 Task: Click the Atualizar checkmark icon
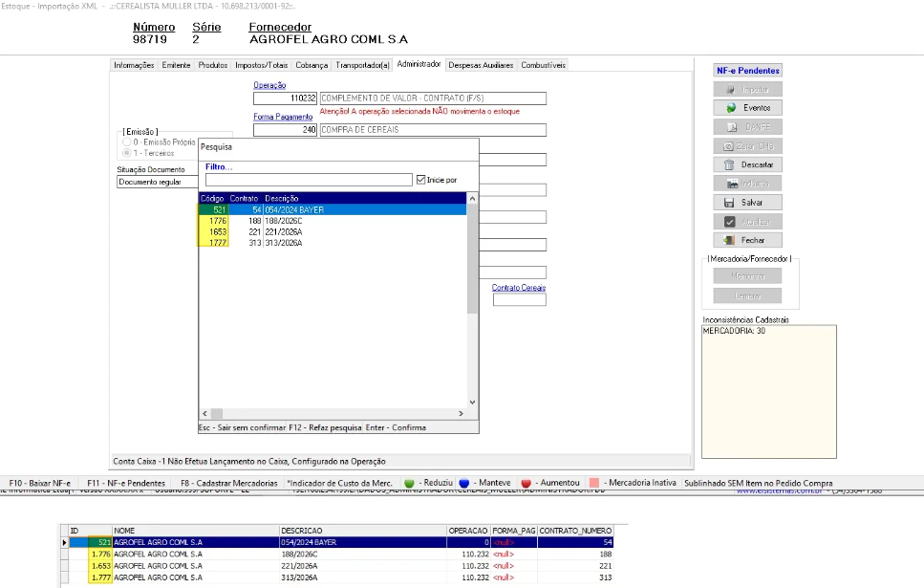(x=729, y=222)
